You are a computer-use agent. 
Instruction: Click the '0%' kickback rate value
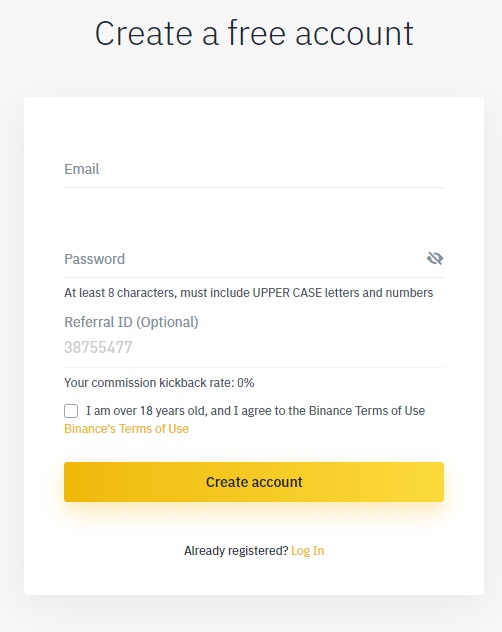pos(246,383)
